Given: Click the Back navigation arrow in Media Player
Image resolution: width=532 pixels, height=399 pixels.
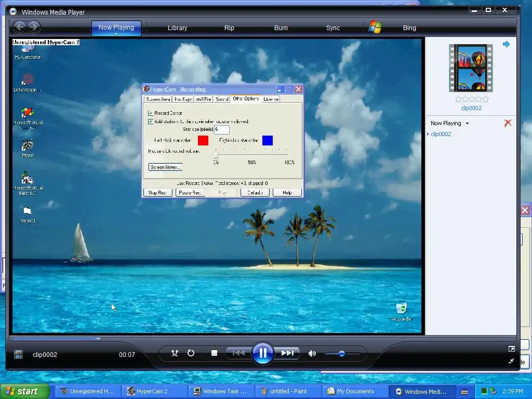Looking at the screenshot, I should coord(20,27).
